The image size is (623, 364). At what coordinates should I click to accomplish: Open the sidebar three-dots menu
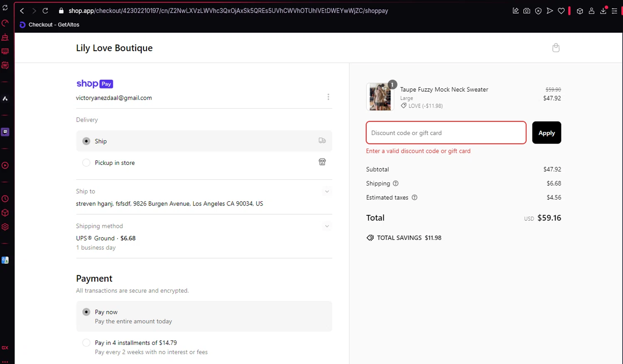pyautogui.click(x=5, y=362)
